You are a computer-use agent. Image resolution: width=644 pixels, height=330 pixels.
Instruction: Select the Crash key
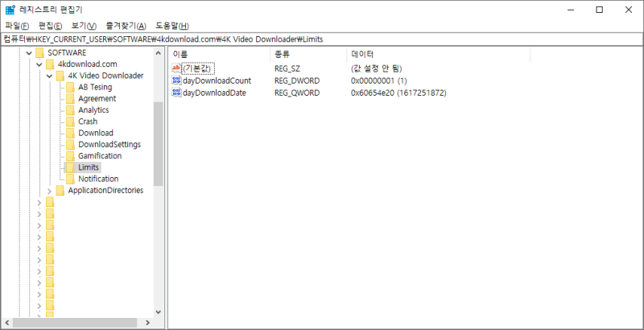[x=88, y=122]
